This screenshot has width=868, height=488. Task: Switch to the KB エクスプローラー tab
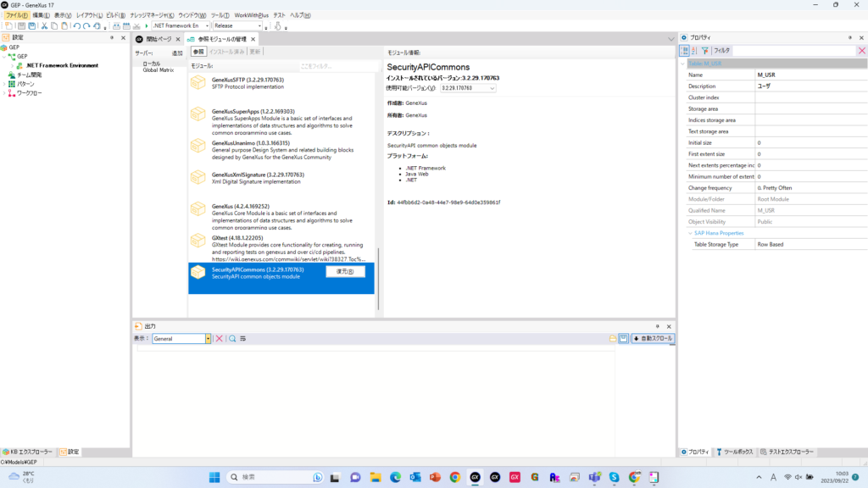click(x=28, y=452)
